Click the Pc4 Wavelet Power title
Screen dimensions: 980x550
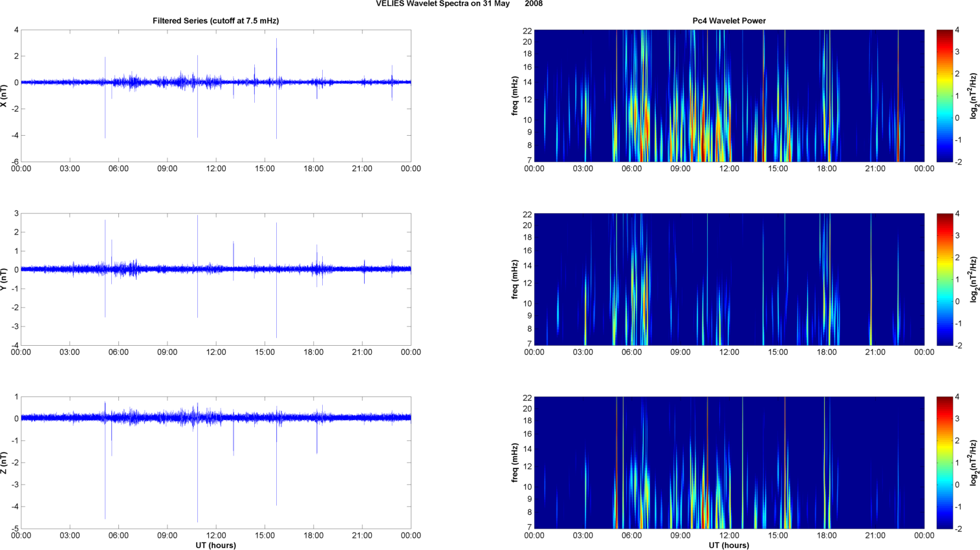(x=729, y=21)
